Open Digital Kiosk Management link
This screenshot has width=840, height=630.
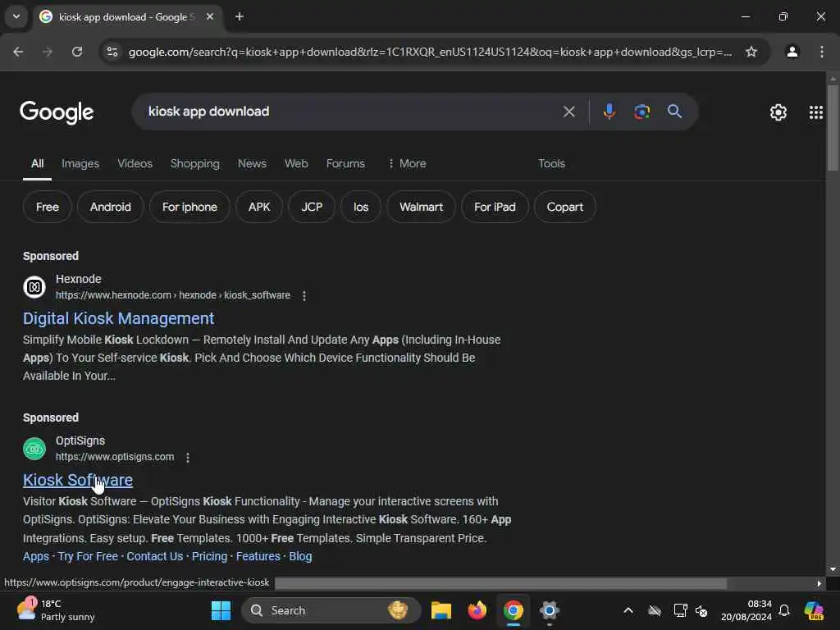pos(118,319)
